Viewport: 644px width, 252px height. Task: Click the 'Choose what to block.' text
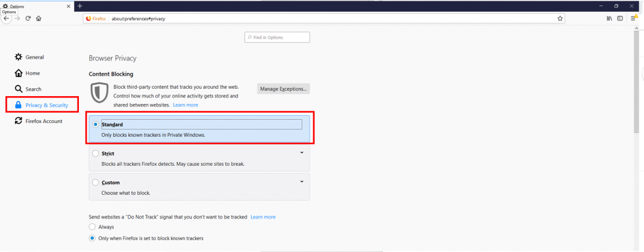126,193
